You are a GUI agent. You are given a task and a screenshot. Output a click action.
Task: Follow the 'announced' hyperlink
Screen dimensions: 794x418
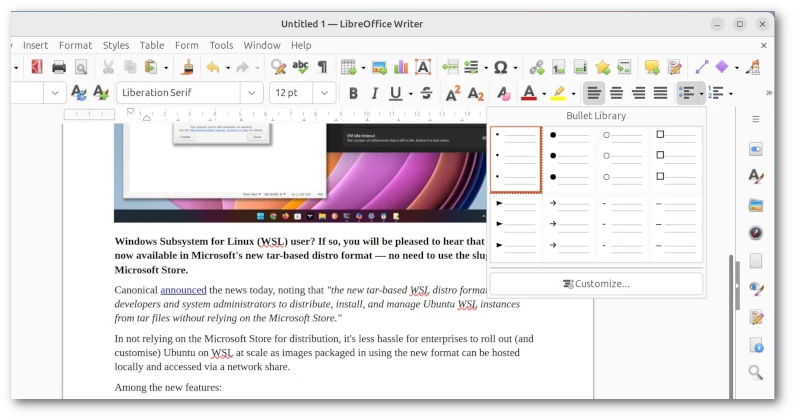(183, 290)
